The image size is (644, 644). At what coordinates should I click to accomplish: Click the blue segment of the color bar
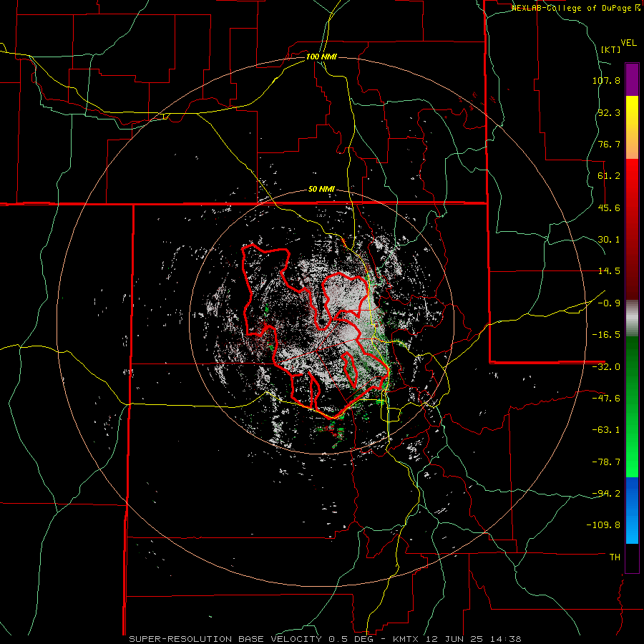point(632,510)
